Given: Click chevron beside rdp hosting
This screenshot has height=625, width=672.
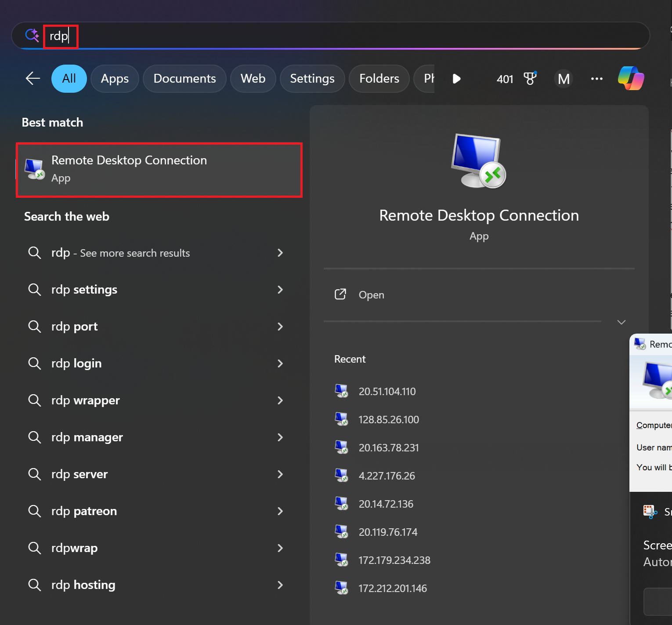Looking at the screenshot, I should coord(280,585).
